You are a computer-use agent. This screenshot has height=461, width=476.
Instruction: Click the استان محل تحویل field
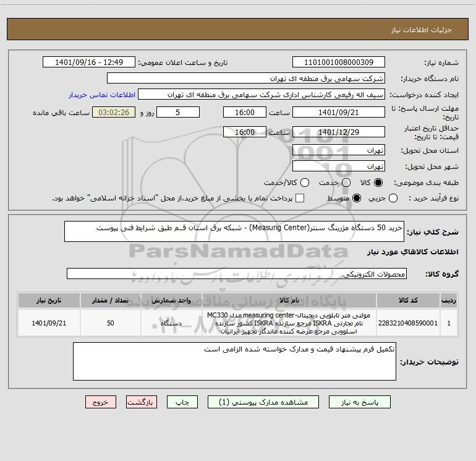click(339, 150)
